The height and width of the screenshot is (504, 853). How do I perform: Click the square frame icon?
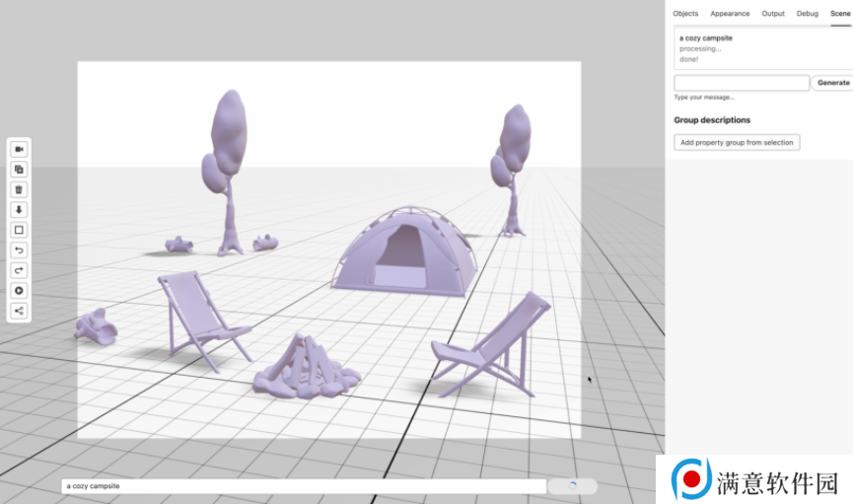click(x=19, y=230)
